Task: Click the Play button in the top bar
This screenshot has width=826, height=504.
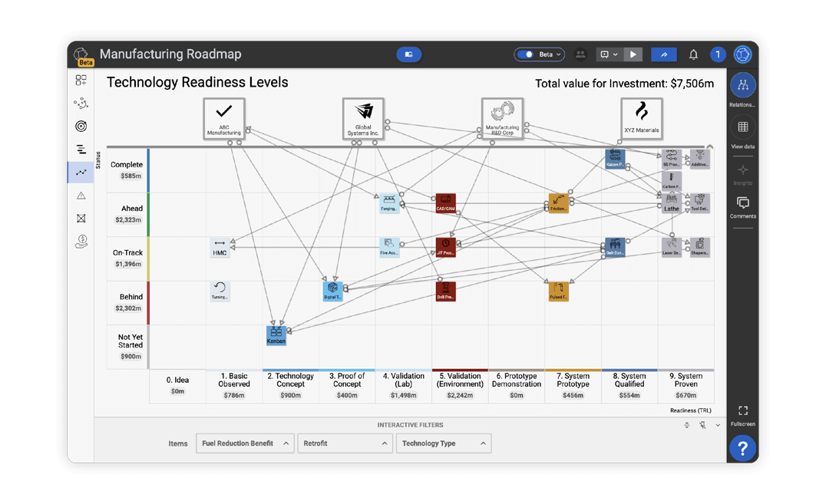Action: click(633, 54)
